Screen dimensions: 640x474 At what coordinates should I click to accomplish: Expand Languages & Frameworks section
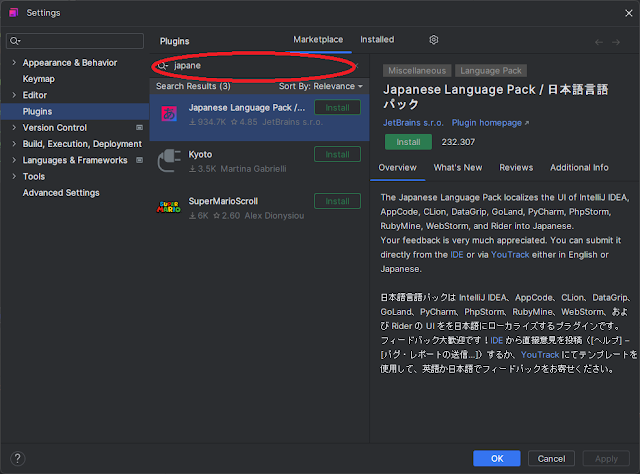(x=14, y=160)
